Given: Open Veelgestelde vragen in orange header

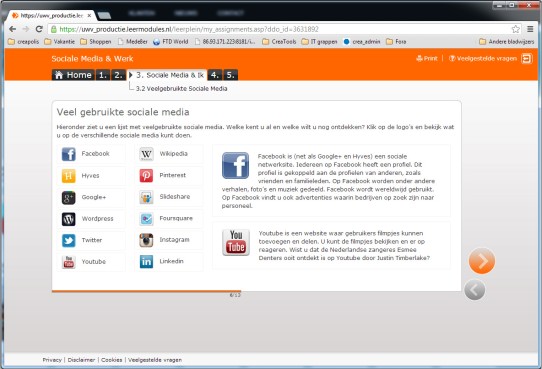Looking at the screenshot, I should tap(483, 58).
